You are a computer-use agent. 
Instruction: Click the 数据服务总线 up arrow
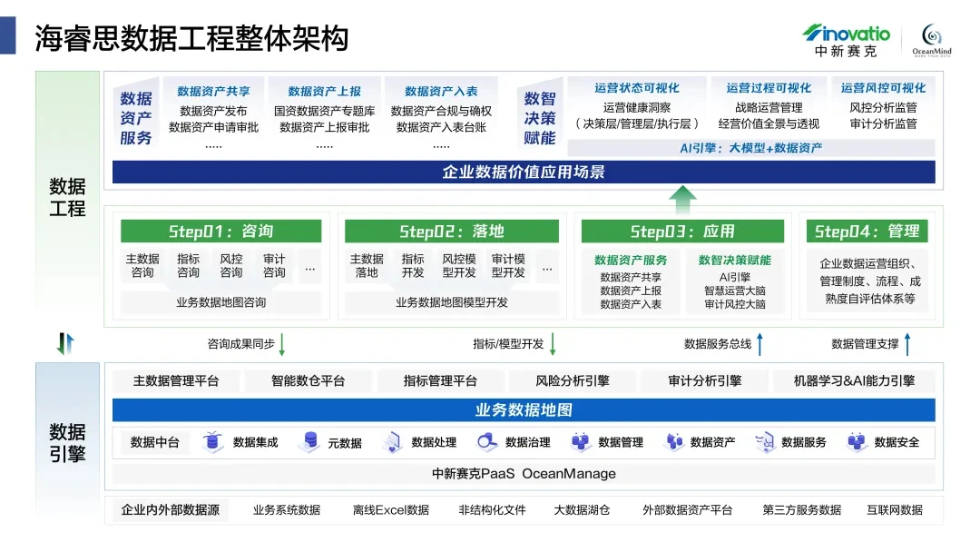point(760,344)
